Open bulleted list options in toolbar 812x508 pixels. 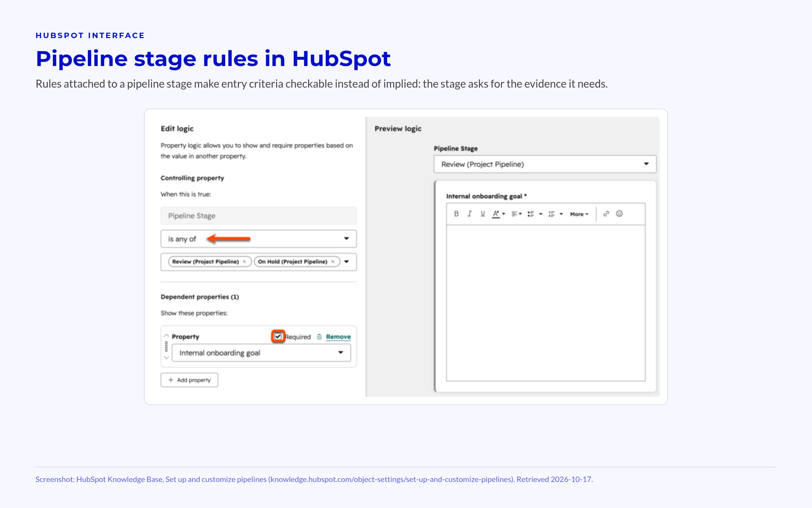tap(535, 214)
